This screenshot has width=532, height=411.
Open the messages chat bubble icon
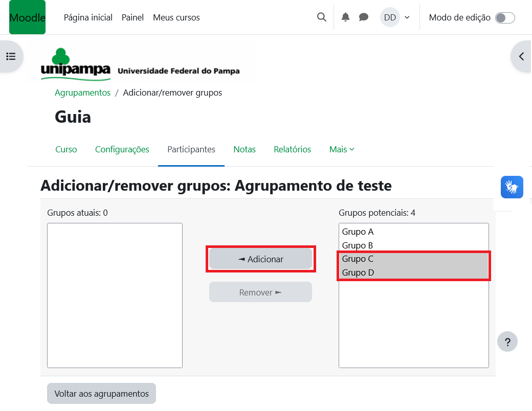pyautogui.click(x=364, y=17)
